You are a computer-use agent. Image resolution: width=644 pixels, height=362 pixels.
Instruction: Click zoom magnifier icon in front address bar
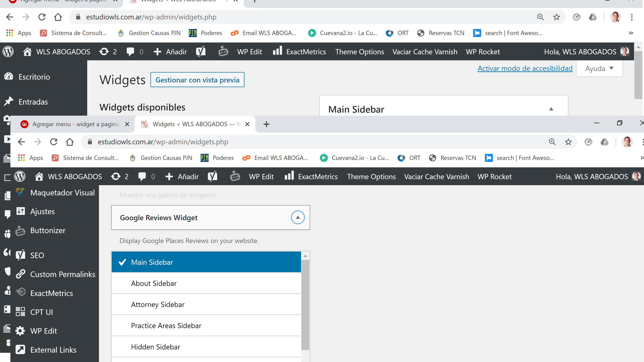[x=552, y=142]
